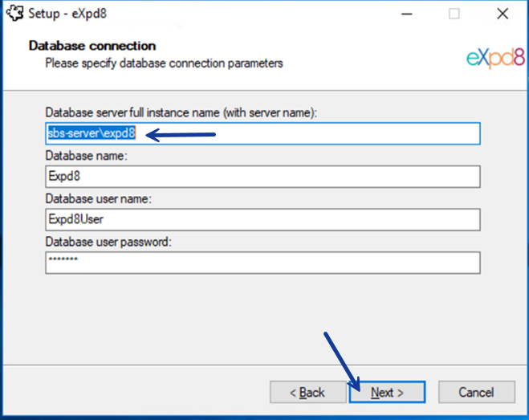
Task: Click the maximize button in title bar
Action: point(454,14)
